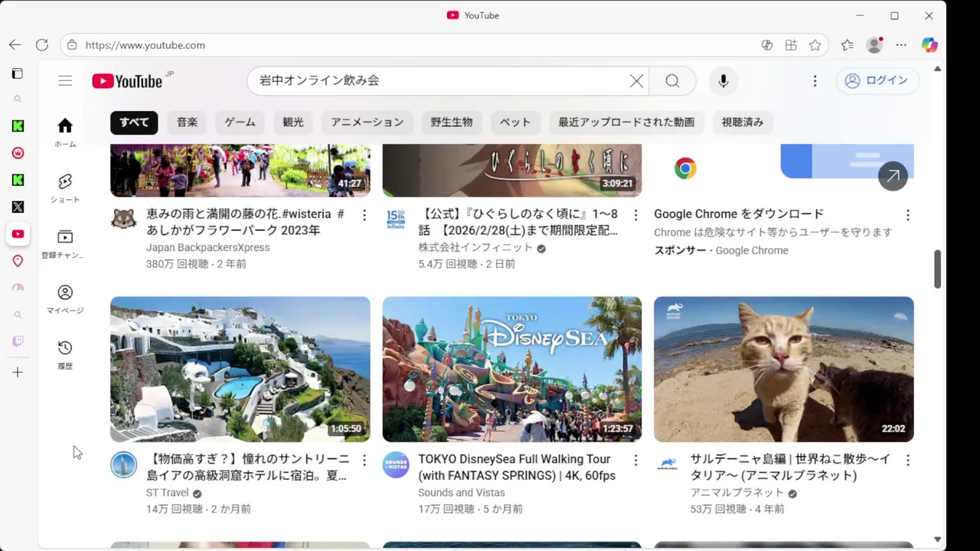Select the すべて filter chip

pos(134,122)
